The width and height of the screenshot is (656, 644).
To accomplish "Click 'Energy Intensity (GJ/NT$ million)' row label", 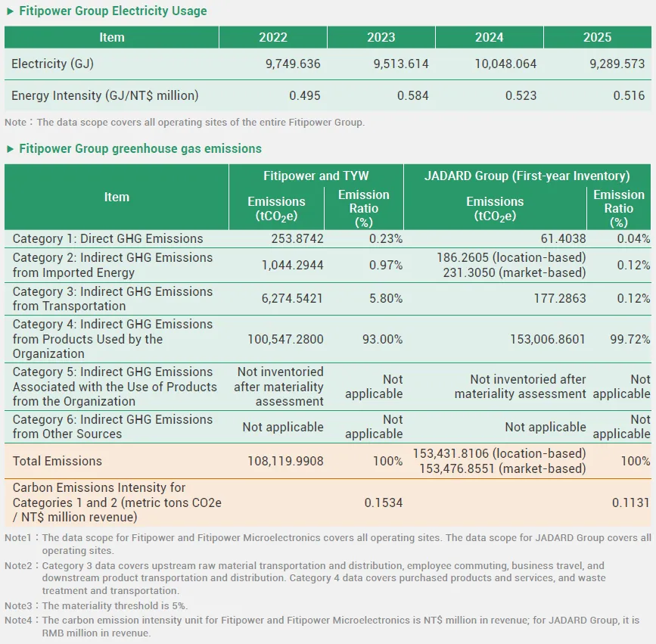I will click(105, 95).
